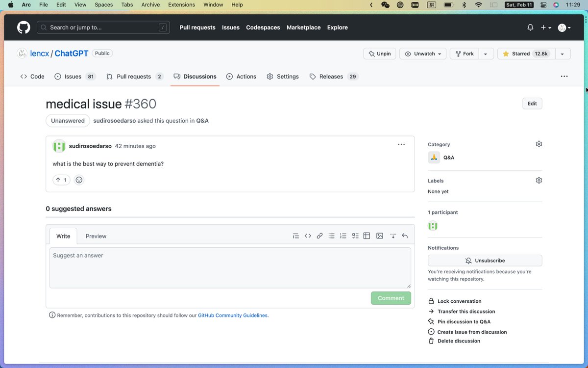588x368 pixels.
Task: Click Transfer this discussion
Action: coord(462,312)
